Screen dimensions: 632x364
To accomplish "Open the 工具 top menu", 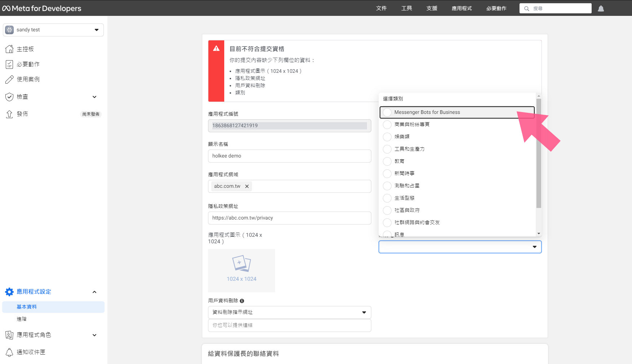I will point(407,8).
